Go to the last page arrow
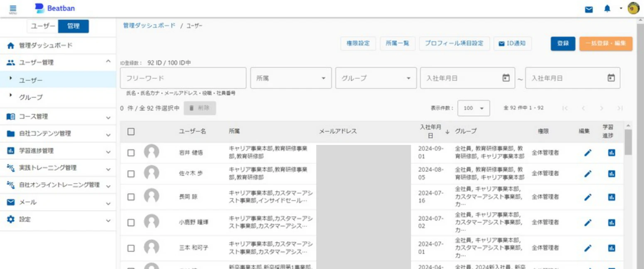This screenshot has height=269, width=644. click(x=620, y=108)
